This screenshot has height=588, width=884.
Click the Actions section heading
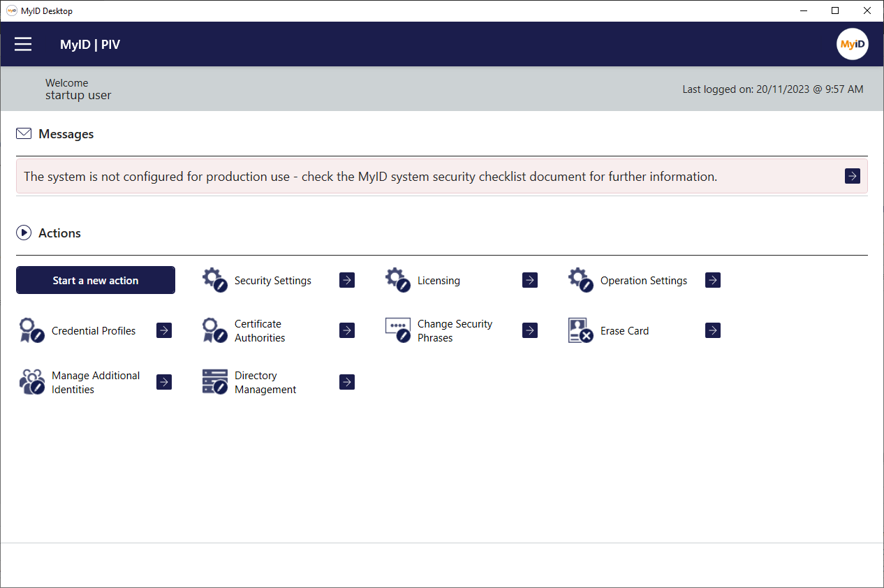point(59,233)
